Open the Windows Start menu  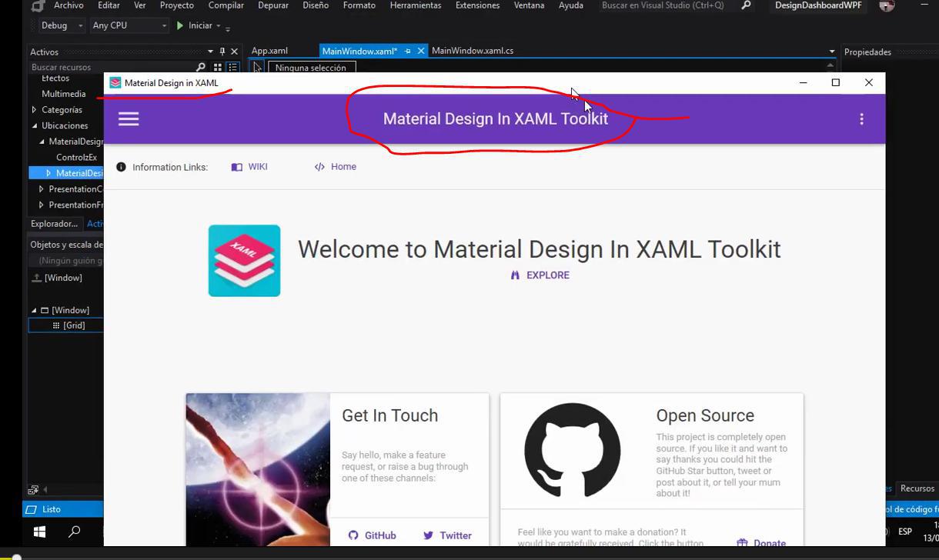click(x=39, y=532)
